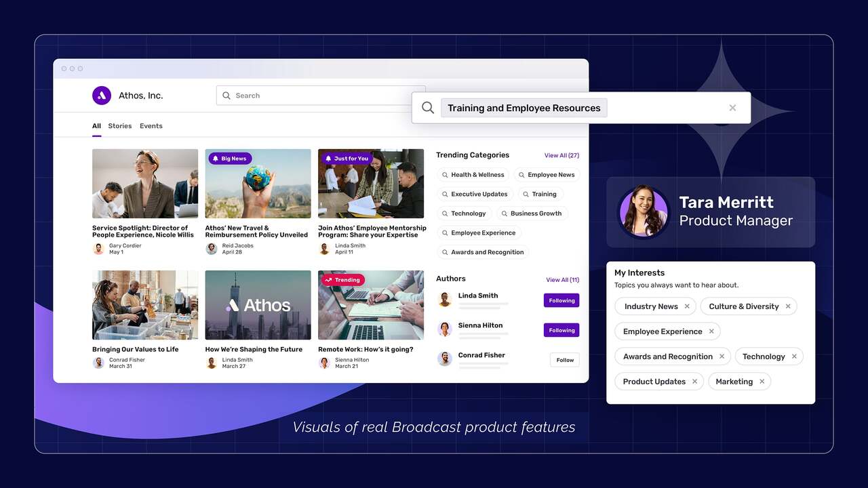Remove the Culture & Diversity interest tag

[x=788, y=306]
